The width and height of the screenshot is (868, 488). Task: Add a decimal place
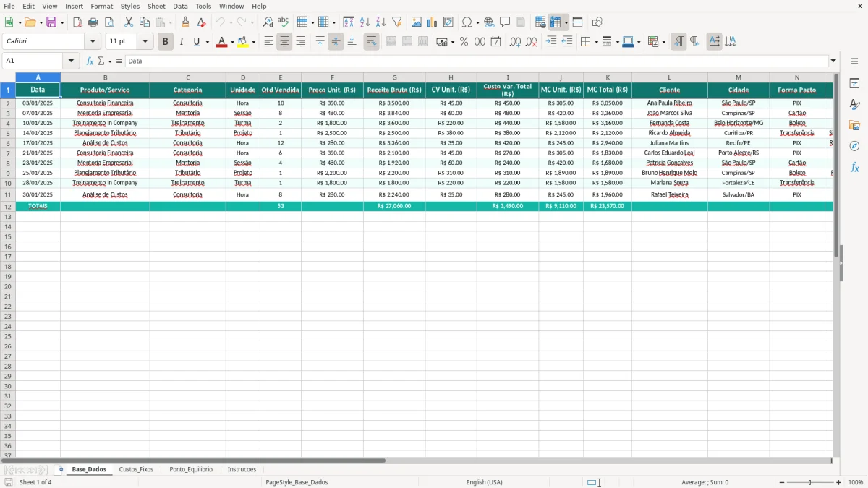pyautogui.click(x=515, y=42)
